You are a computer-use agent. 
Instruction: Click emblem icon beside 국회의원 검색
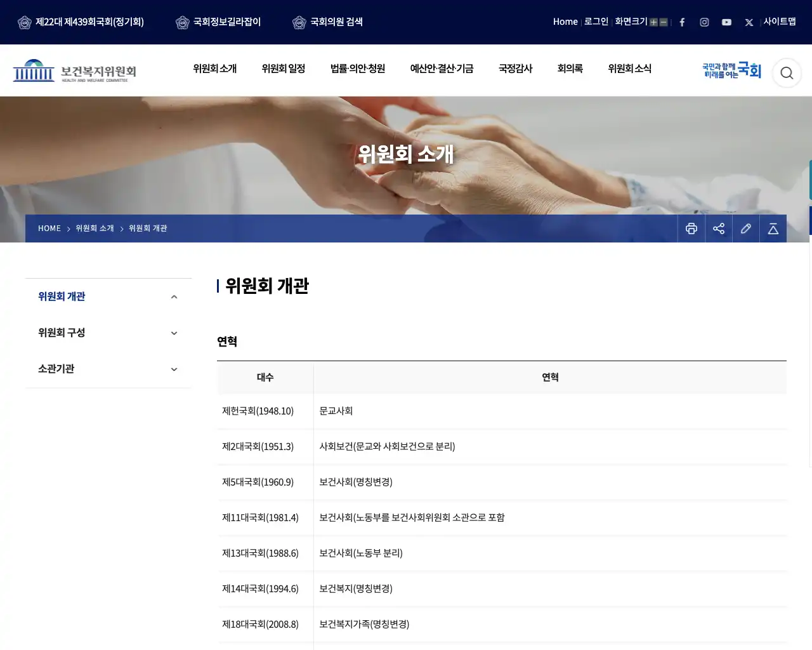click(x=299, y=23)
